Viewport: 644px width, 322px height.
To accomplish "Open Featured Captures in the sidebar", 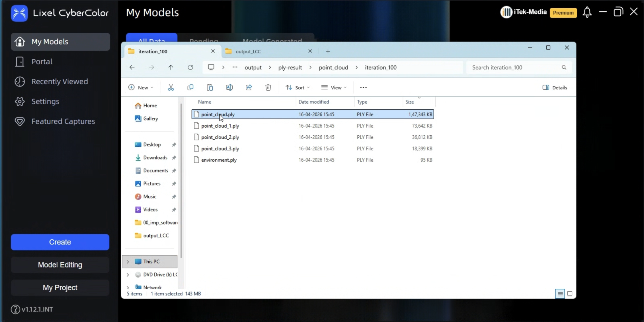I will point(63,121).
